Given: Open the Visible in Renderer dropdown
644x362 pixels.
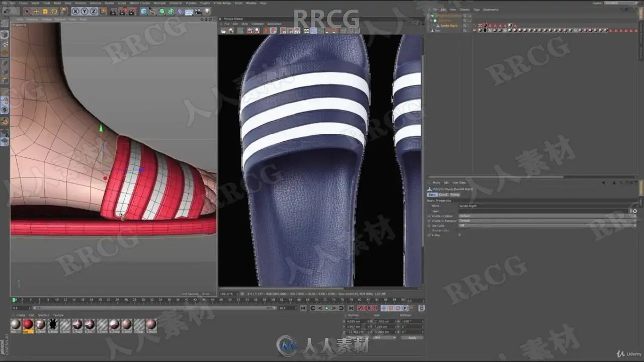Looking at the screenshot, I should 547,221.
